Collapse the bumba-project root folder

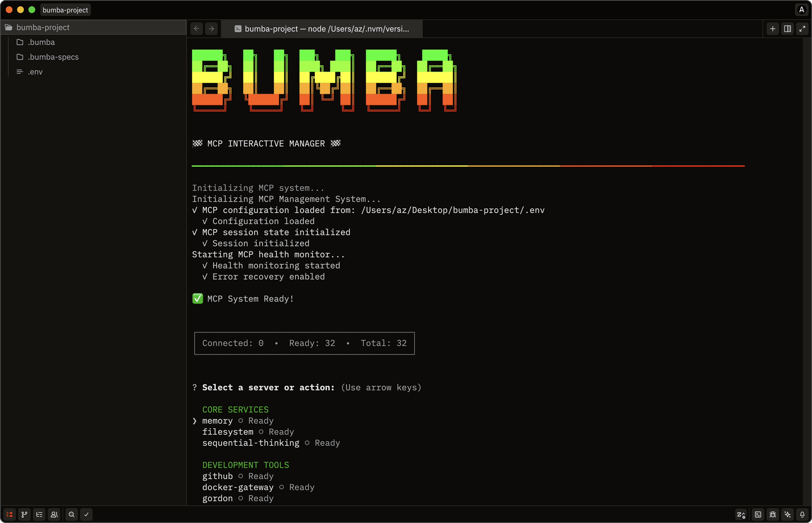[43, 27]
